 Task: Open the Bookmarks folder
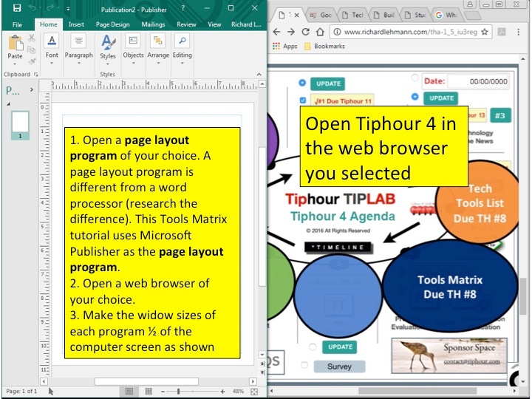pos(324,46)
